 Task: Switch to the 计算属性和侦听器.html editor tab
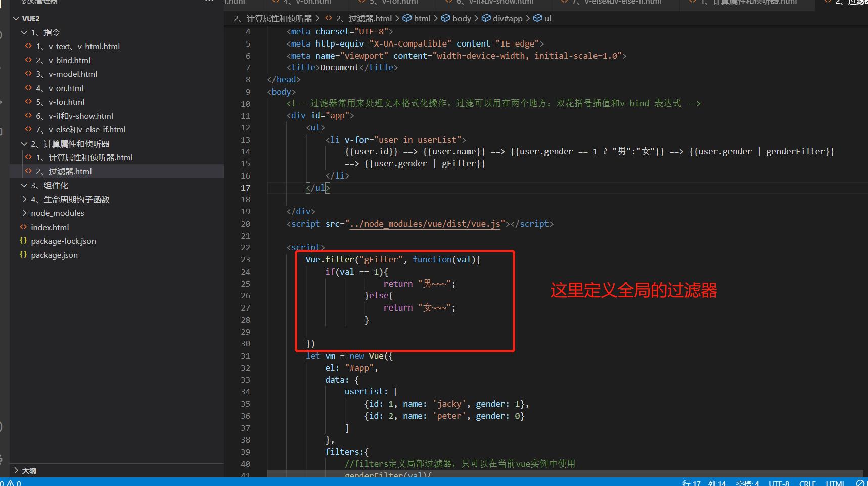(748, 2)
